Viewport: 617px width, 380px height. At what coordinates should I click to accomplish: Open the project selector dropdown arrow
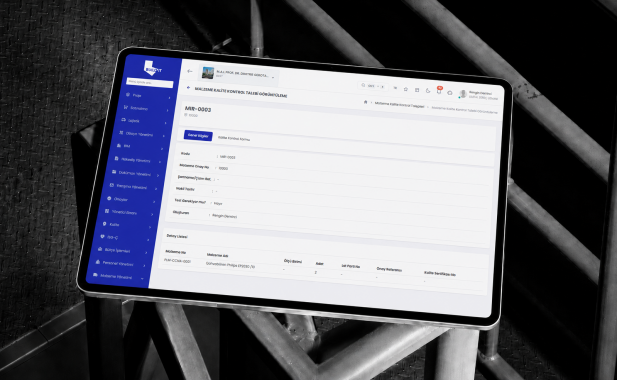pyautogui.click(x=273, y=77)
